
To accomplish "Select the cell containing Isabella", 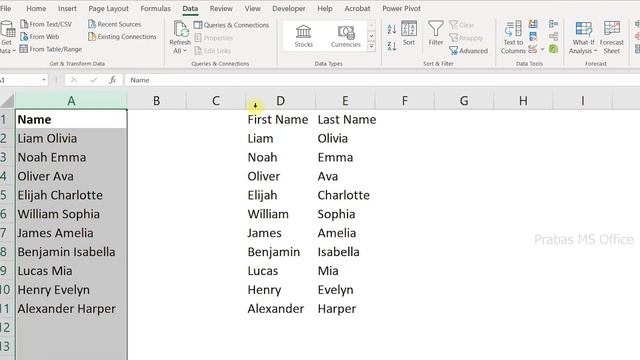I will 345,252.
